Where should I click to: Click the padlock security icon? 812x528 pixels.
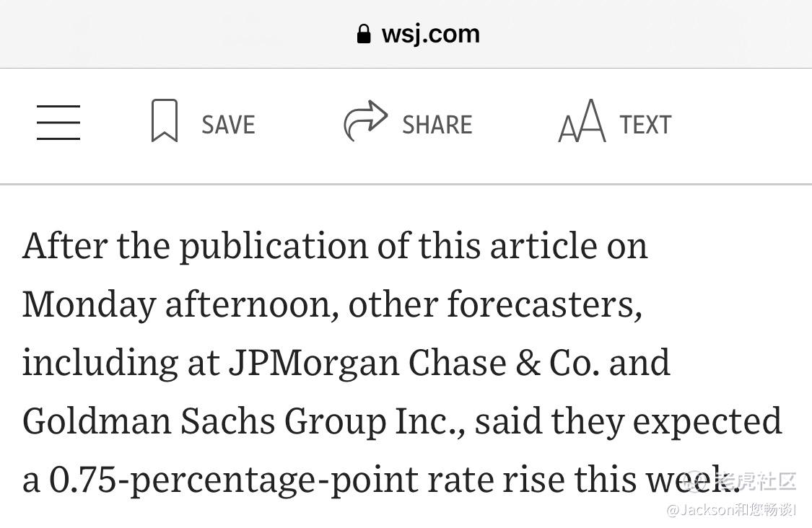point(364,34)
